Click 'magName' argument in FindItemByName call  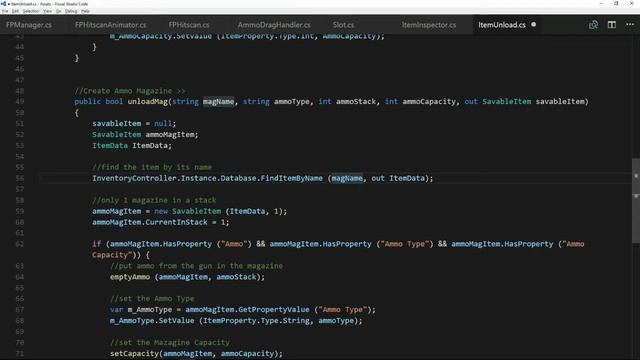[x=347, y=178]
